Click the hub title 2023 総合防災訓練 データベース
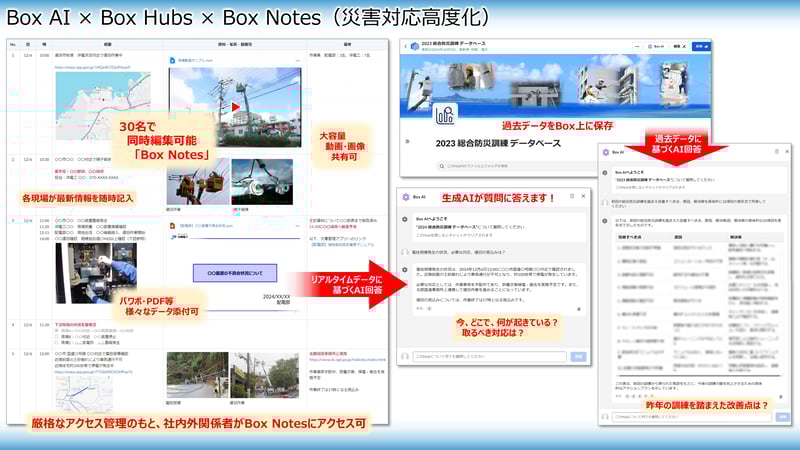Viewport: 800px width, 450px height. (x=498, y=143)
